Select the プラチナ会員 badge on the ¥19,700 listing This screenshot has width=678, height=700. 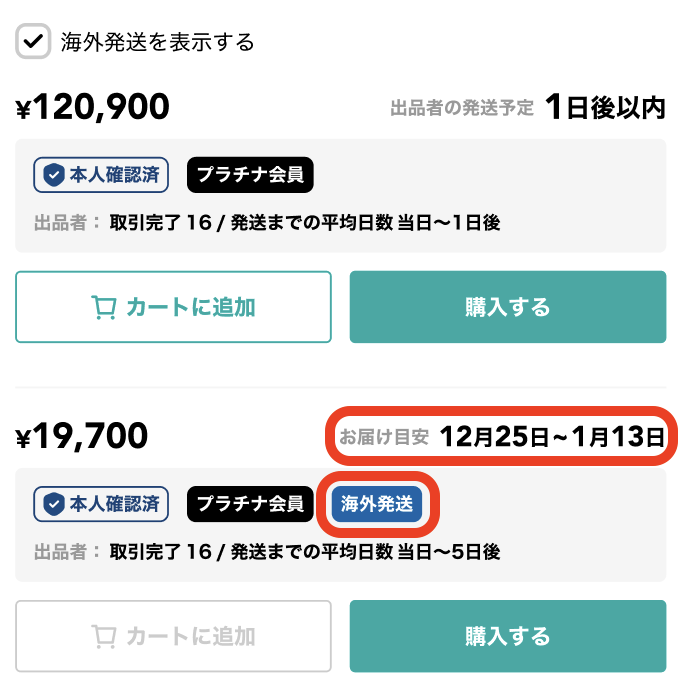pyautogui.click(x=250, y=504)
